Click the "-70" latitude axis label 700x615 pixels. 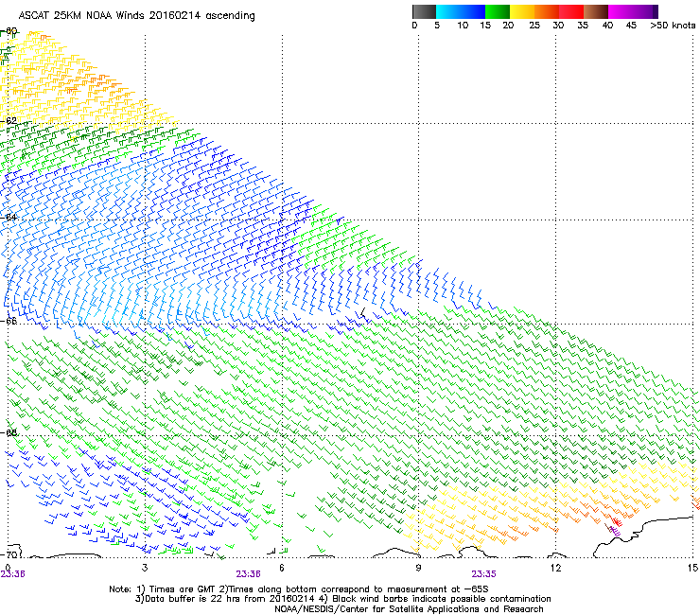click(9, 554)
